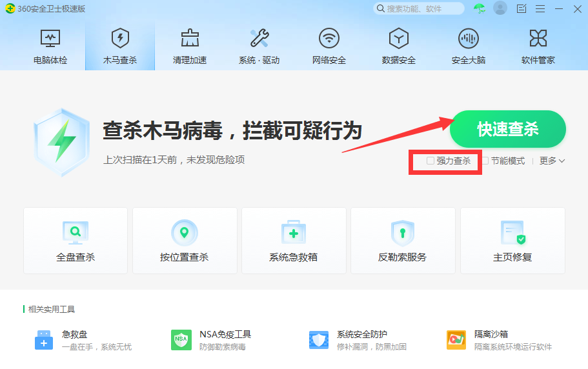The width and height of the screenshot is (588, 369).
Task: Switch to the 软件管家 tab label
Action: (538, 60)
